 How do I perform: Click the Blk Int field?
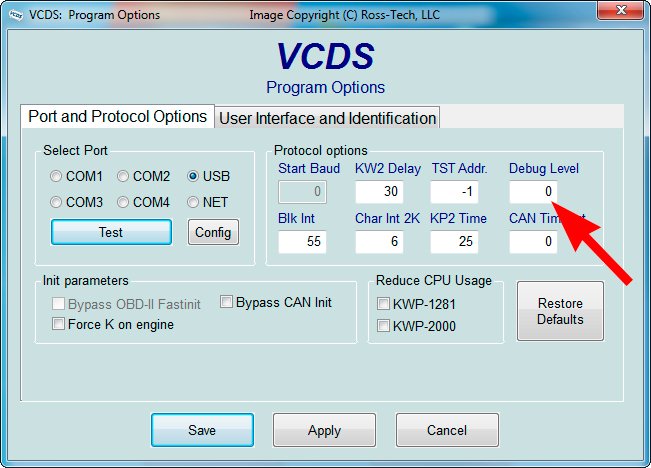click(302, 242)
